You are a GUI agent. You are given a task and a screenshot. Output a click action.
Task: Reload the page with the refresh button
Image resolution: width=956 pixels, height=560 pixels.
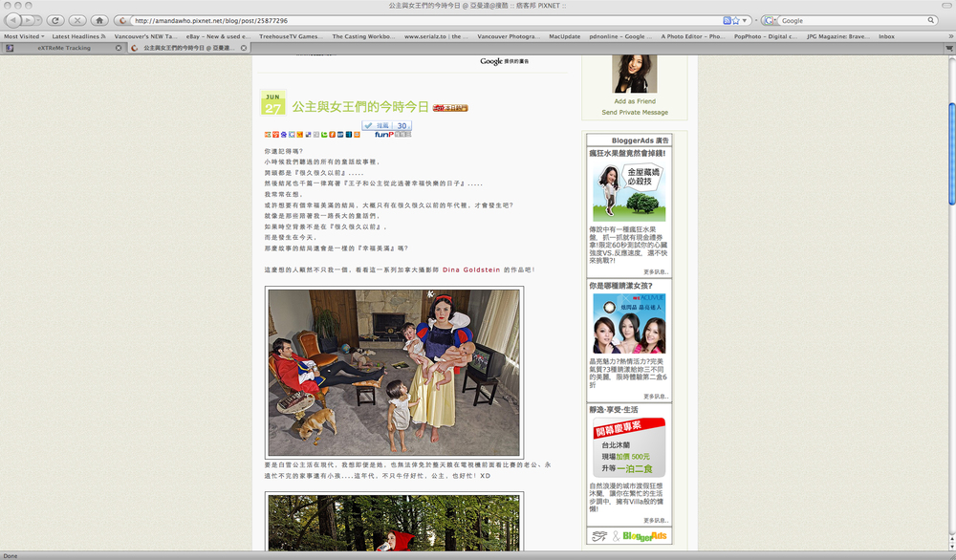(x=54, y=20)
